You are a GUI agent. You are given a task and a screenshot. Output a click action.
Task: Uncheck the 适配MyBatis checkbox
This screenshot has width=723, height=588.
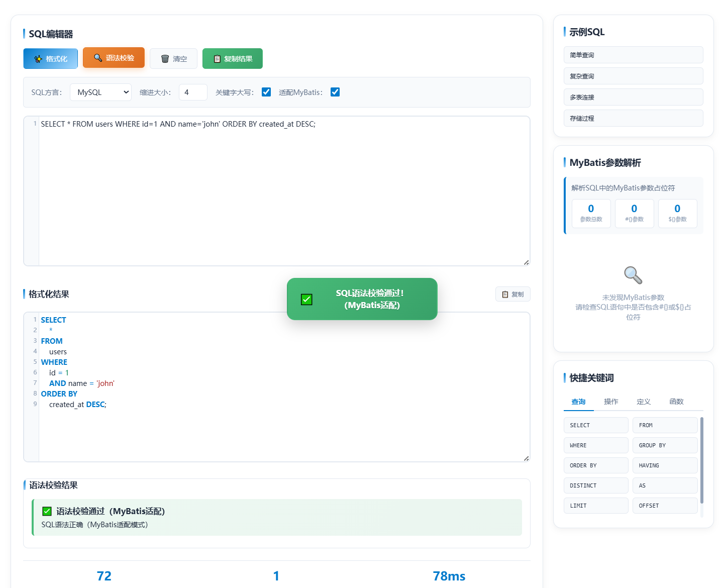point(335,92)
